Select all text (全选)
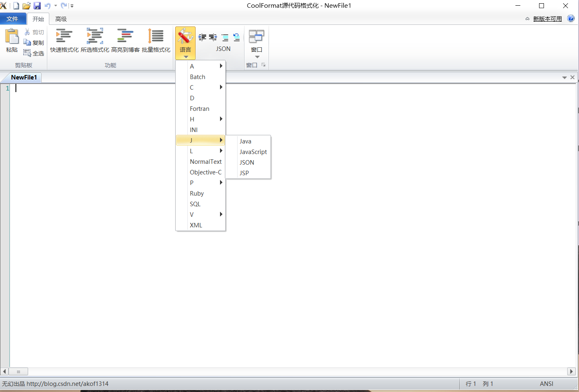 pos(34,53)
